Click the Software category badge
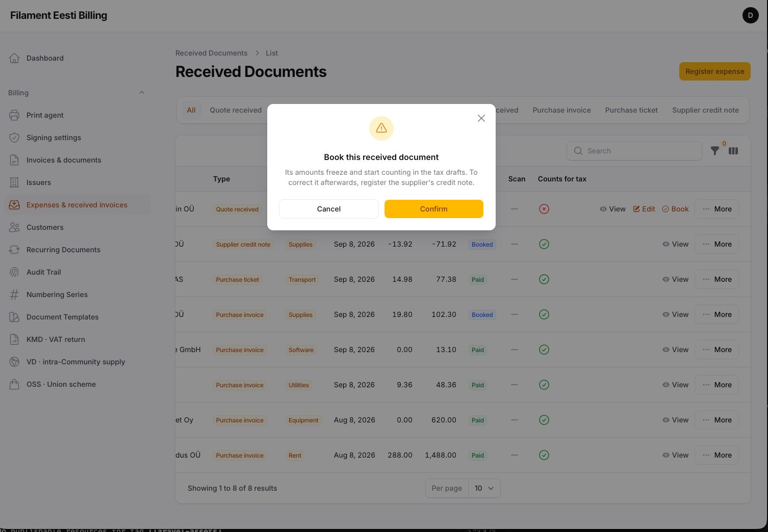768x532 pixels. pos(301,350)
